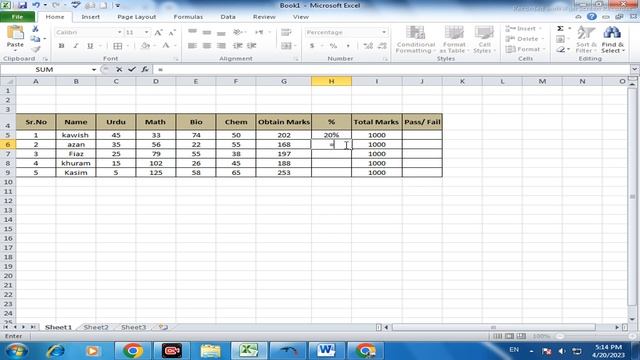Image resolution: width=640 pixels, height=360 pixels.
Task: Align text right
Action: coord(221,46)
